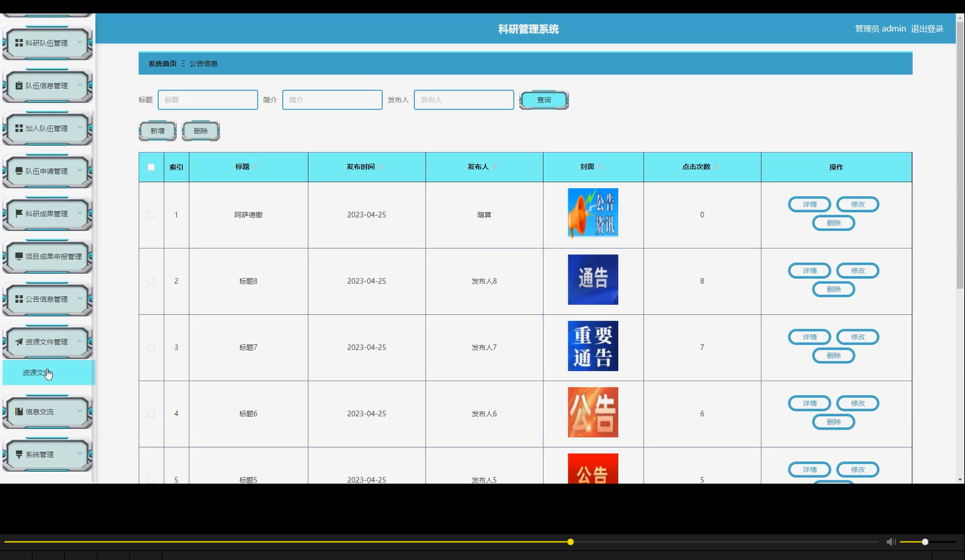The height and width of the screenshot is (560, 965).
Task: Open 资源文件管理 via the paper-plane icon
Action: click(18, 341)
